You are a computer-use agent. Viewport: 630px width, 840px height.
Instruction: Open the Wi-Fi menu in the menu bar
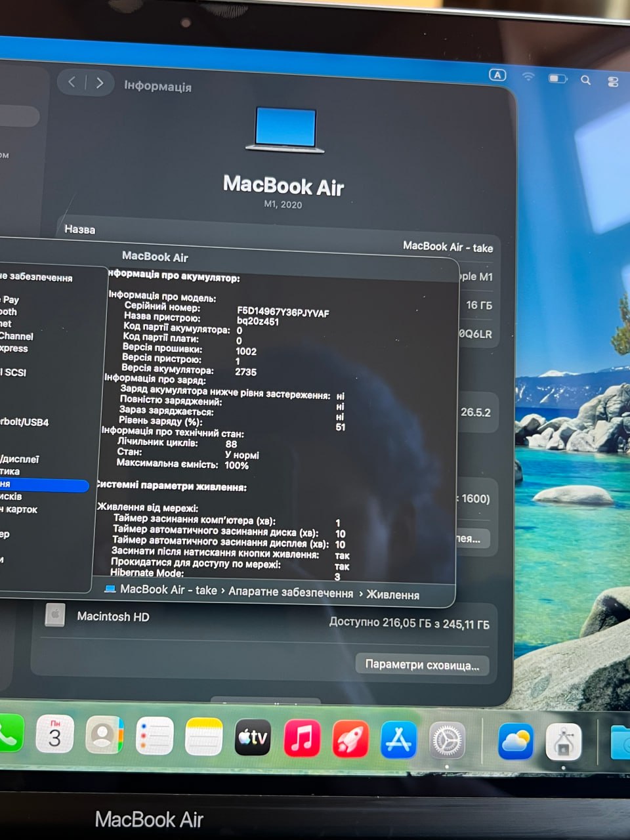(528, 77)
